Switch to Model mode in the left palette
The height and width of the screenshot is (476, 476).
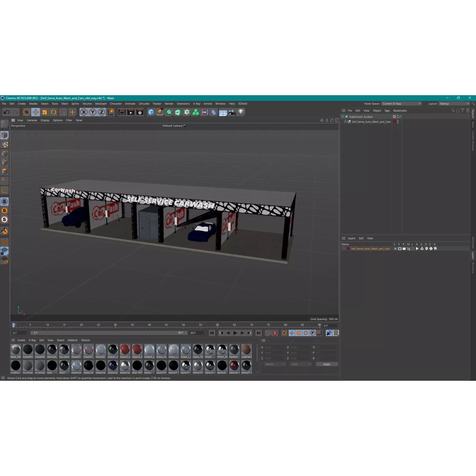click(x=4, y=135)
